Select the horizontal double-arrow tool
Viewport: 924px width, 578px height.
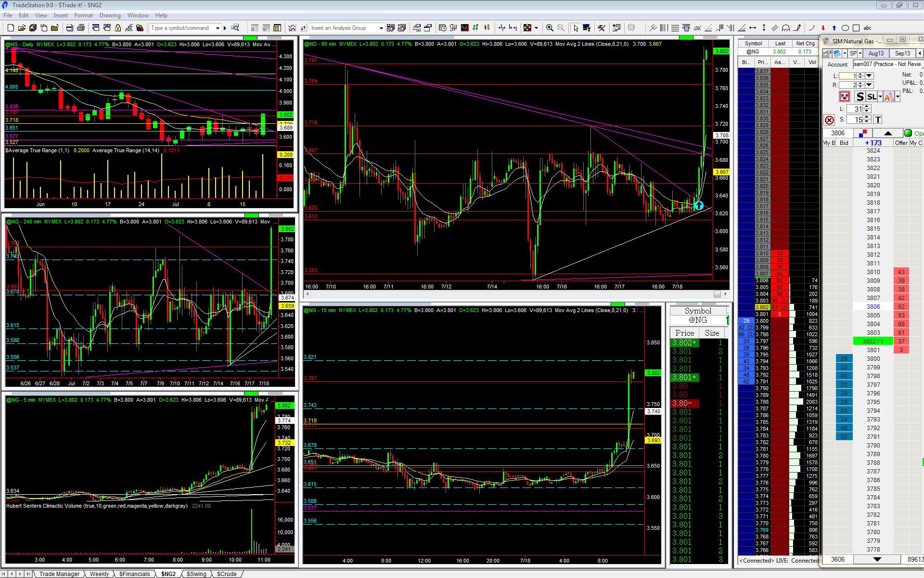753,28
